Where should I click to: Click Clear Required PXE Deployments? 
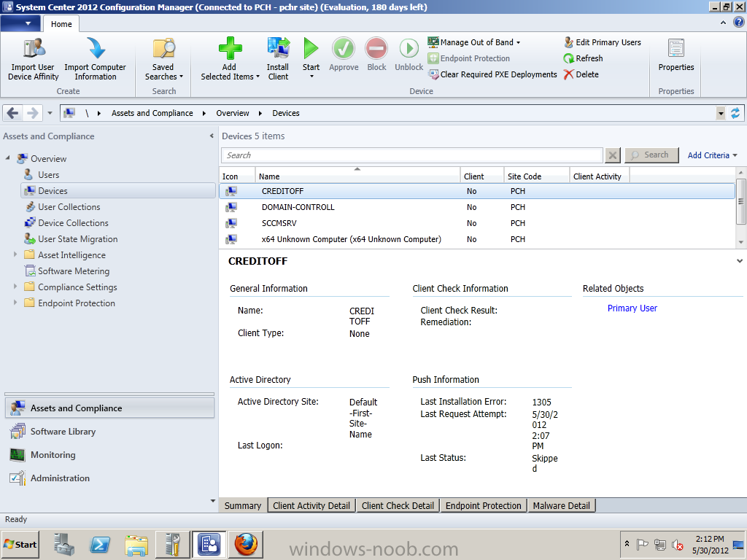tap(492, 74)
